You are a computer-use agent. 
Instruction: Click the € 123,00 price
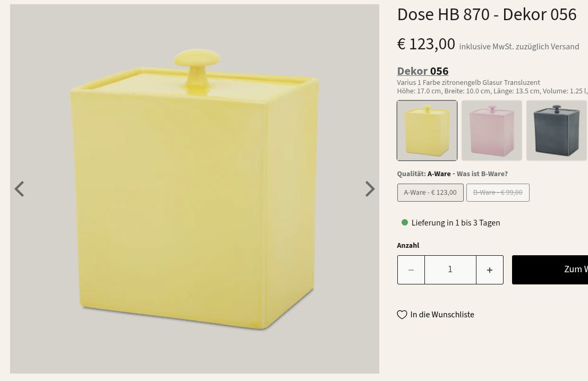pos(426,44)
